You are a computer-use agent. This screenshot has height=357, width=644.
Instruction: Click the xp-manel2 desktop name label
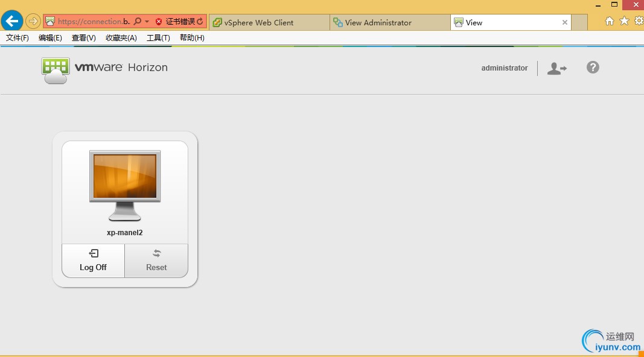click(125, 233)
